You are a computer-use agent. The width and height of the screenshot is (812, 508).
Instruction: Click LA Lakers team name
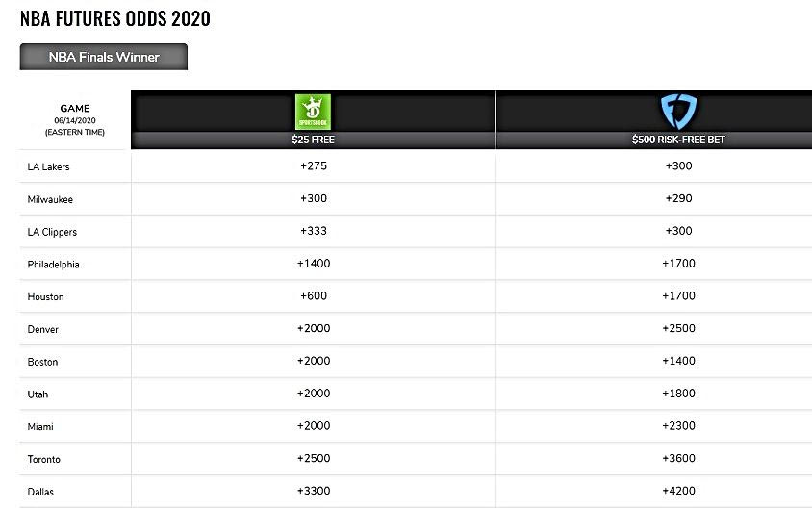click(x=49, y=166)
